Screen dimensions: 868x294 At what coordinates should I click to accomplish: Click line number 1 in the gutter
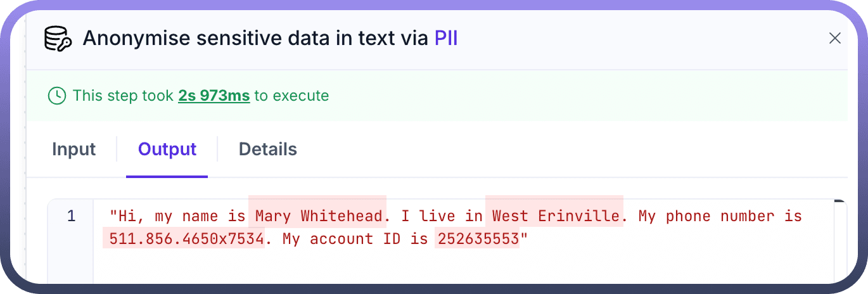tap(71, 217)
